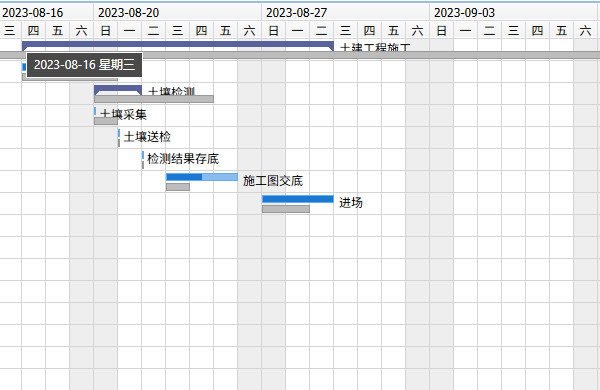This screenshot has width=600, height=390.
Task: Click the 土壤采集 task label
Action: pyautogui.click(x=123, y=114)
